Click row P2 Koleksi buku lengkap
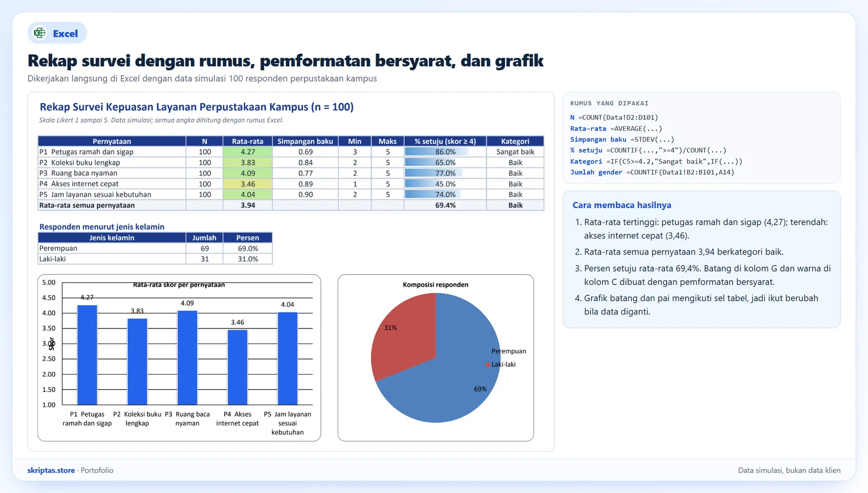The image size is (868, 493). pos(291,162)
